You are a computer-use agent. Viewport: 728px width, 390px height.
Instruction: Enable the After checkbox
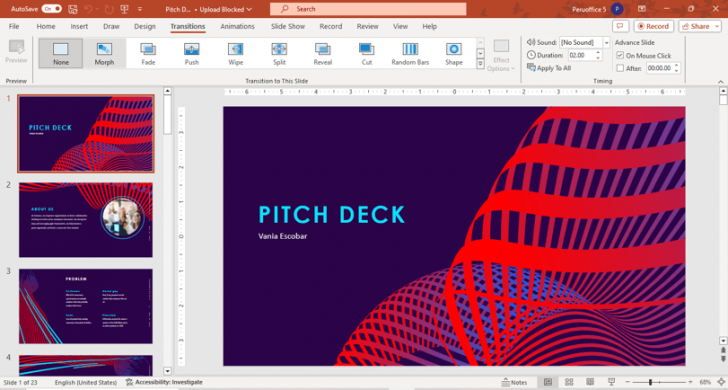coord(620,68)
